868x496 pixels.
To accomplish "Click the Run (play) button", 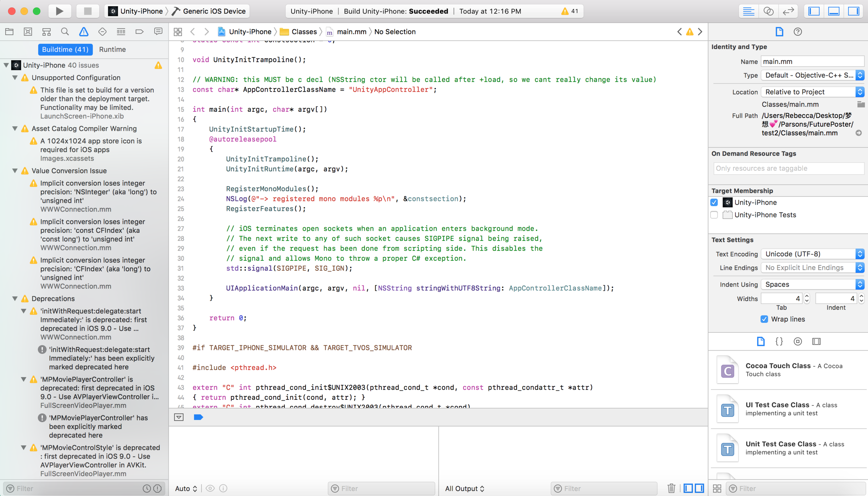I will coord(59,11).
